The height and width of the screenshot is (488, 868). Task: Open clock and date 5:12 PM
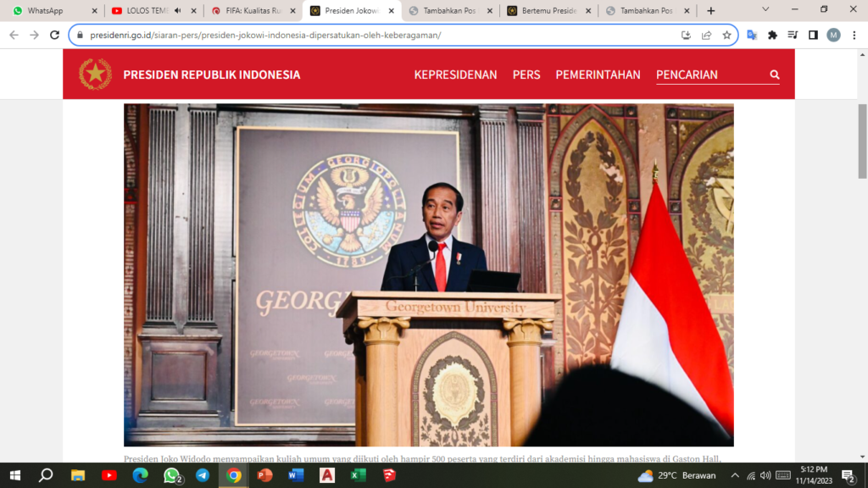coord(814,475)
